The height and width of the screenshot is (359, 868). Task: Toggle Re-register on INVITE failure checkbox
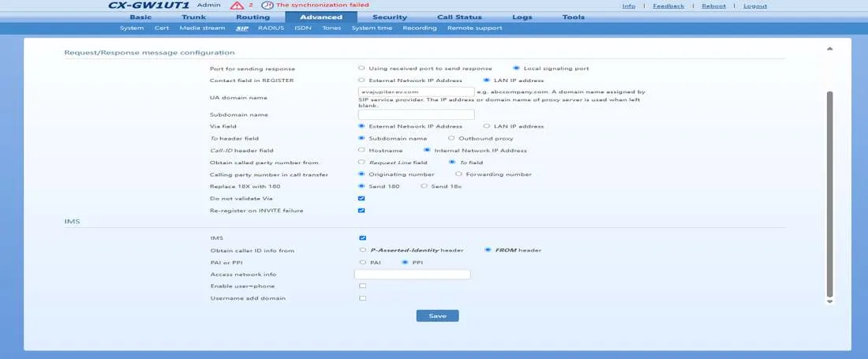coord(361,210)
